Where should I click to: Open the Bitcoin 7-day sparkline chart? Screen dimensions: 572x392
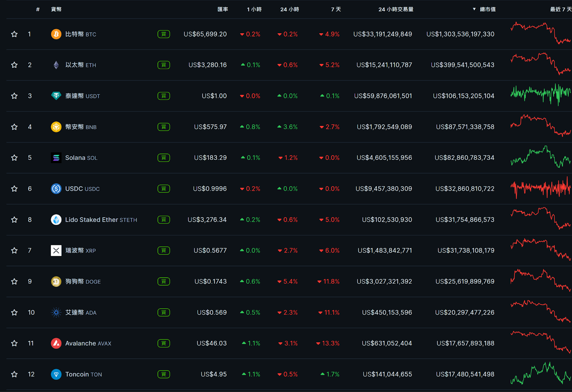click(x=541, y=33)
